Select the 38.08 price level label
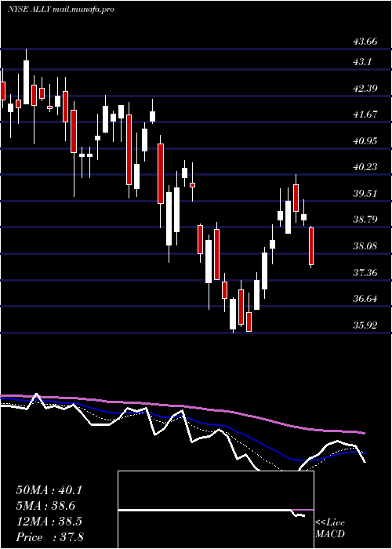The height and width of the screenshot is (549, 392). (365, 245)
